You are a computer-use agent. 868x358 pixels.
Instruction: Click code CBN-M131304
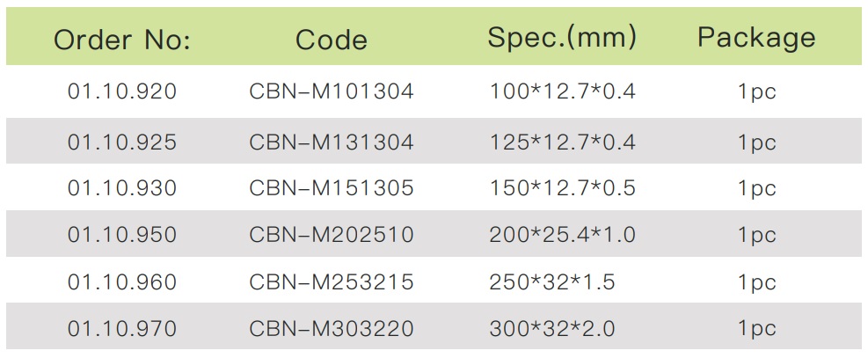pos(331,142)
